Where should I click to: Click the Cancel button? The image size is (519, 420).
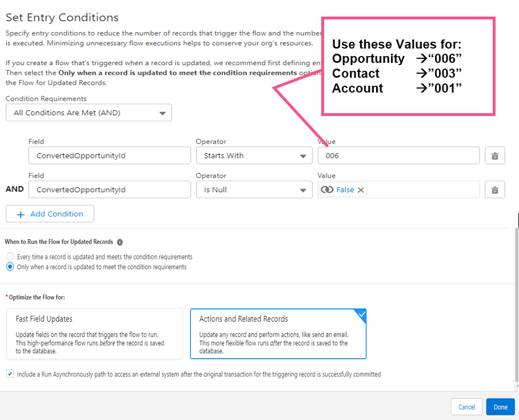[466, 407]
